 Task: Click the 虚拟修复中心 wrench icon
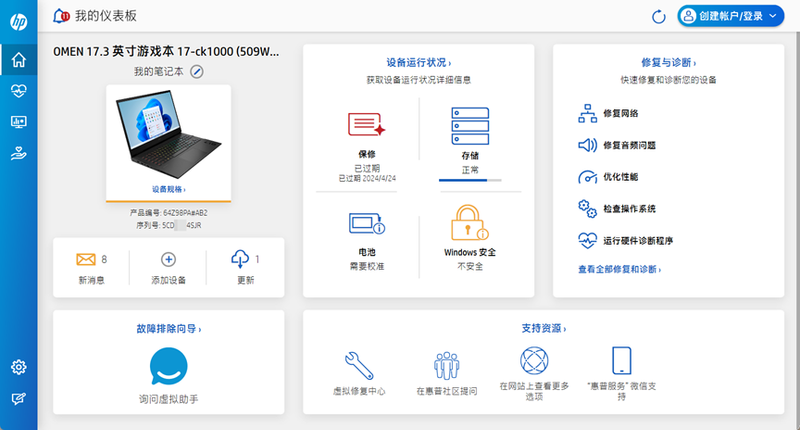pos(359,365)
